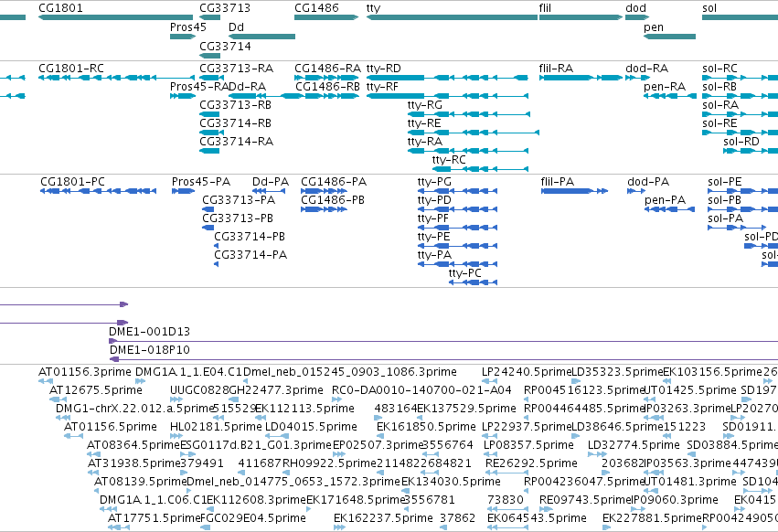Select the fliI gene feature
The width and height of the screenshot is (778, 532).
pyautogui.click(x=581, y=17)
